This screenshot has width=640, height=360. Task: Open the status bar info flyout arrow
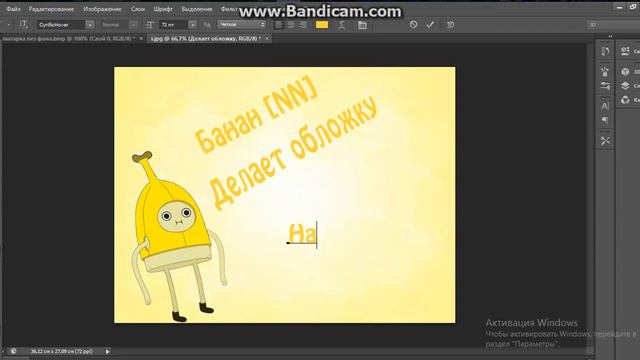point(107,351)
